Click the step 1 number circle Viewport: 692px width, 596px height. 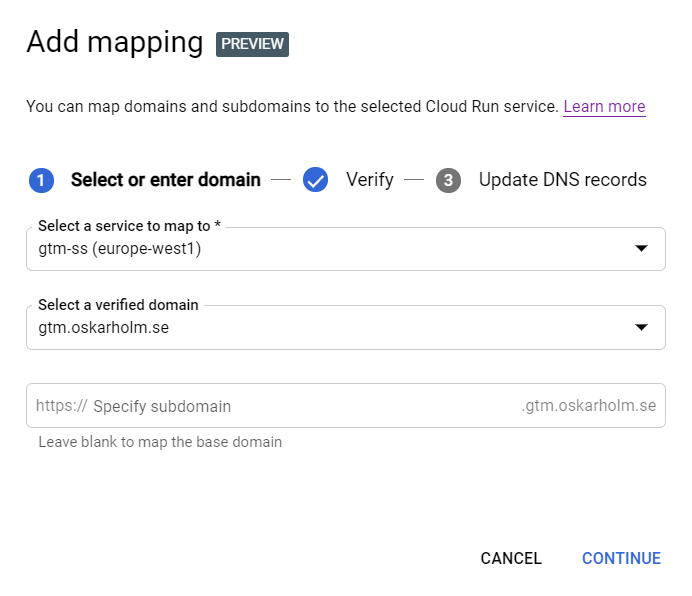41,180
